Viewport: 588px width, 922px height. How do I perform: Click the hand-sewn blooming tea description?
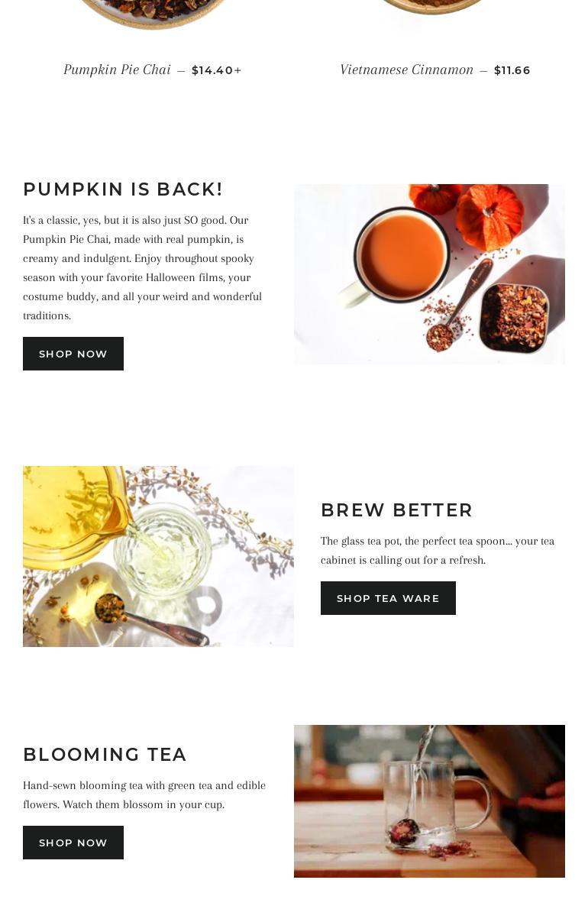point(144,794)
